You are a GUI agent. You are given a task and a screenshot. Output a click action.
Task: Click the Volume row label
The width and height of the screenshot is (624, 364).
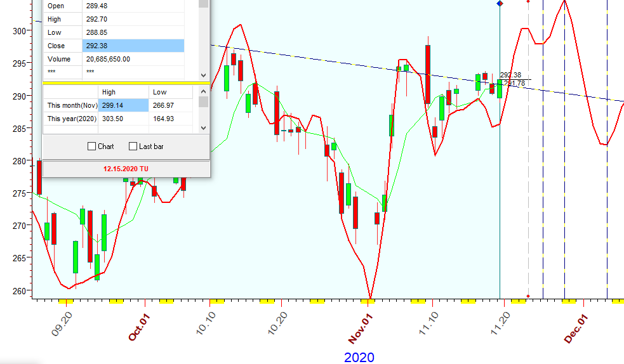coord(62,59)
